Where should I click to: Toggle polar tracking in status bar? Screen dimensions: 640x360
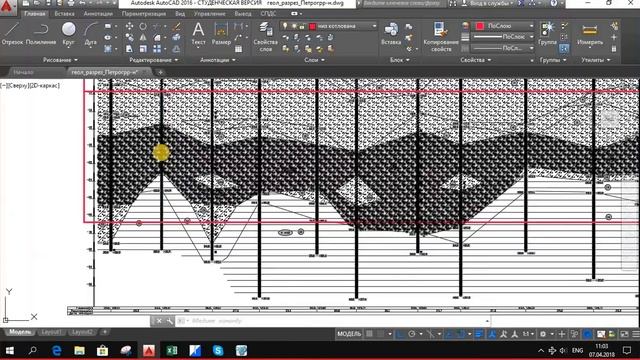(412, 334)
